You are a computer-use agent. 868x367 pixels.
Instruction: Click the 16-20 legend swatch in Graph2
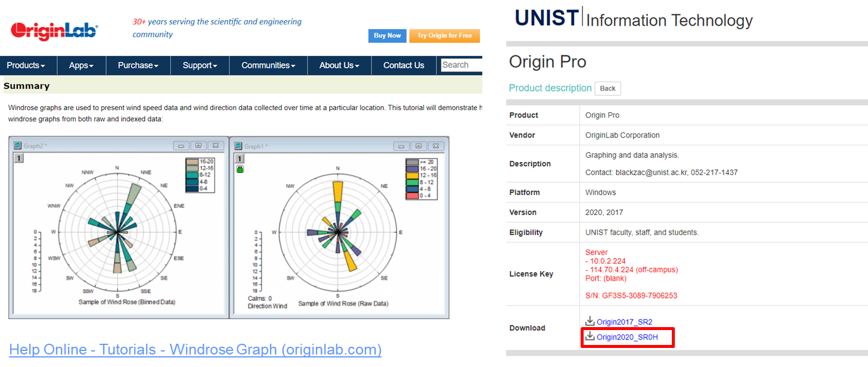(x=192, y=161)
